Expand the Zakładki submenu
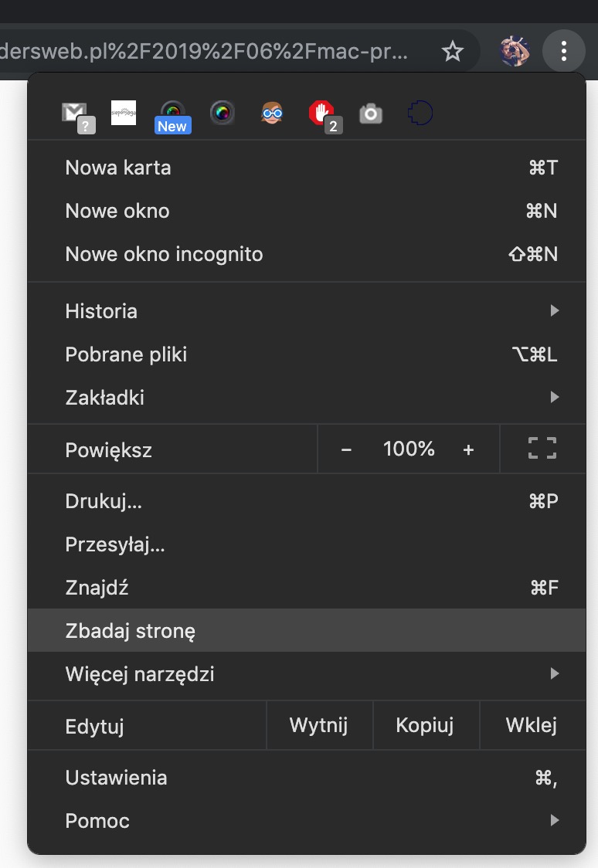 coord(306,398)
